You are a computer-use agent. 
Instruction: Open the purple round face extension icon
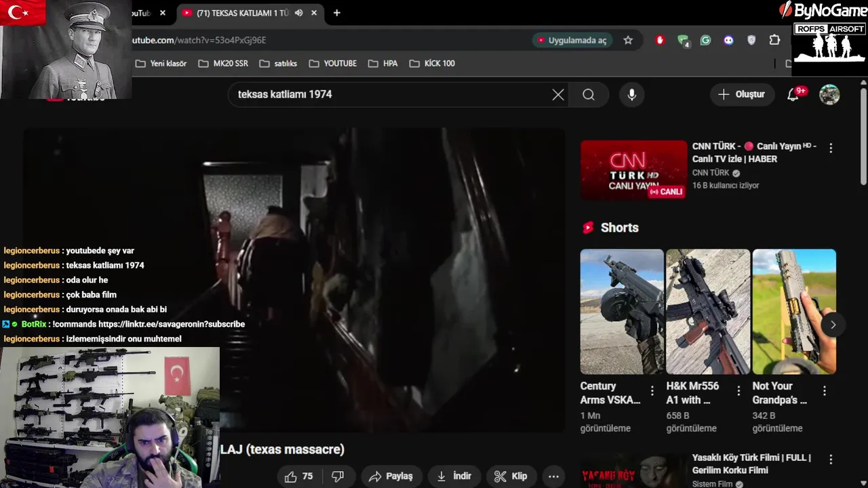728,40
